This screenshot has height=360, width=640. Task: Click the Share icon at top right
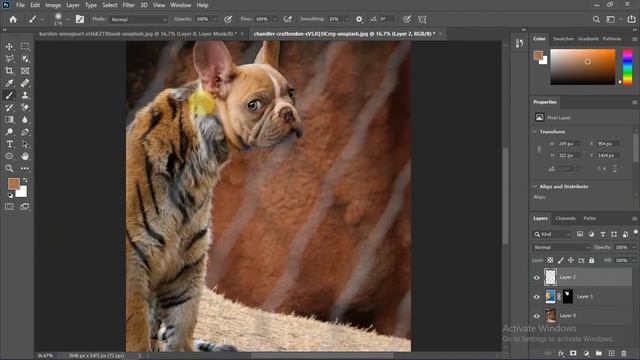click(631, 19)
